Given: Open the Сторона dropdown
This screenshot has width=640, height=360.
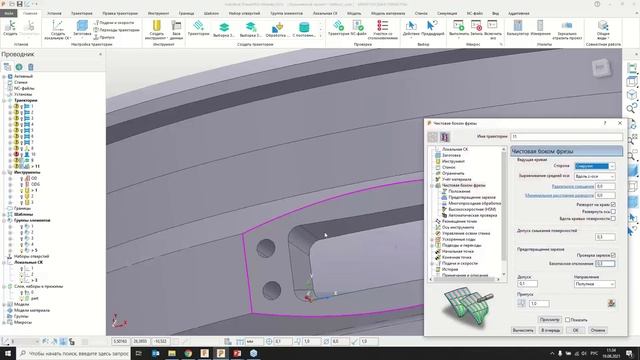Looking at the screenshot, I should pyautogui.click(x=595, y=166).
